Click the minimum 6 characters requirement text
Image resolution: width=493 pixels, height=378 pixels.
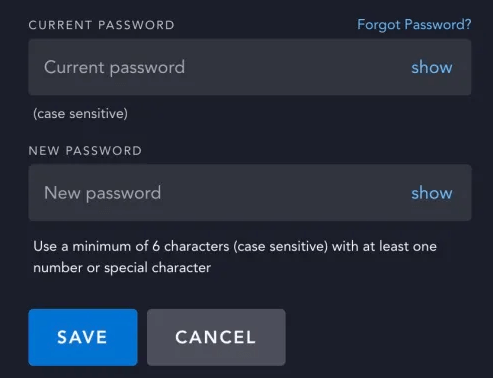(235, 257)
